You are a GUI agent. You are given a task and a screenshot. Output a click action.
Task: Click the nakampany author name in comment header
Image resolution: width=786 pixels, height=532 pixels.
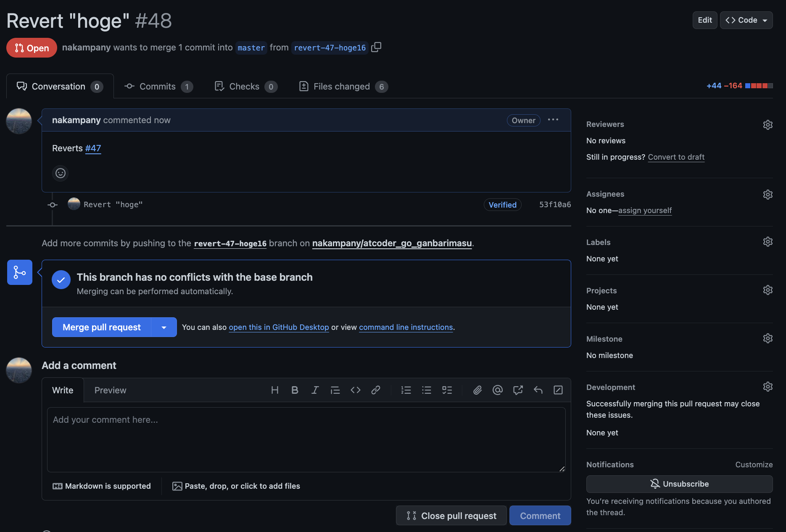point(76,120)
